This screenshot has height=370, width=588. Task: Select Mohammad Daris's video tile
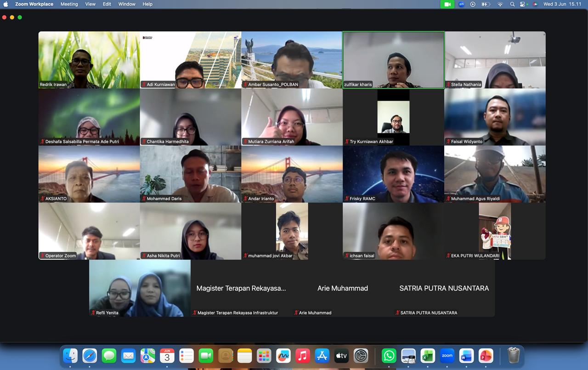pyautogui.click(x=191, y=174)
